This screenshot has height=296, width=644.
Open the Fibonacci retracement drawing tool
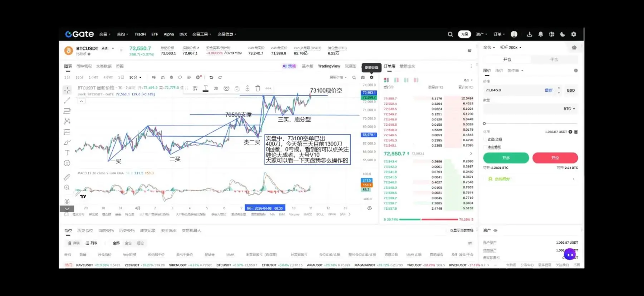click(x=67, y=111)
